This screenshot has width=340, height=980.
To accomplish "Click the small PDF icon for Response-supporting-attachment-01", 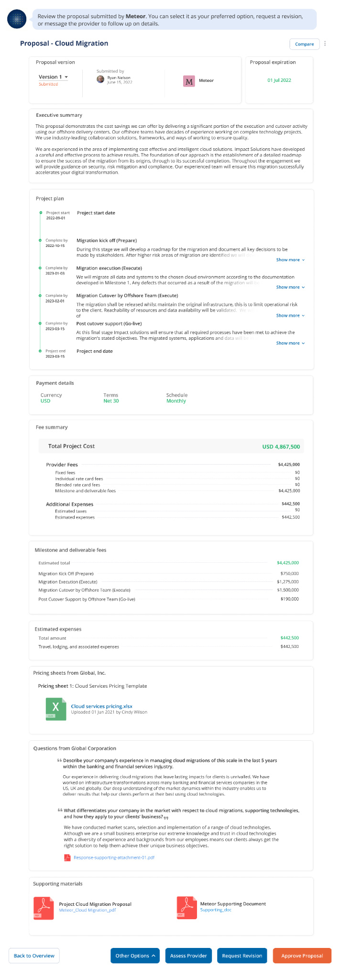I will (x=67, y=857).
